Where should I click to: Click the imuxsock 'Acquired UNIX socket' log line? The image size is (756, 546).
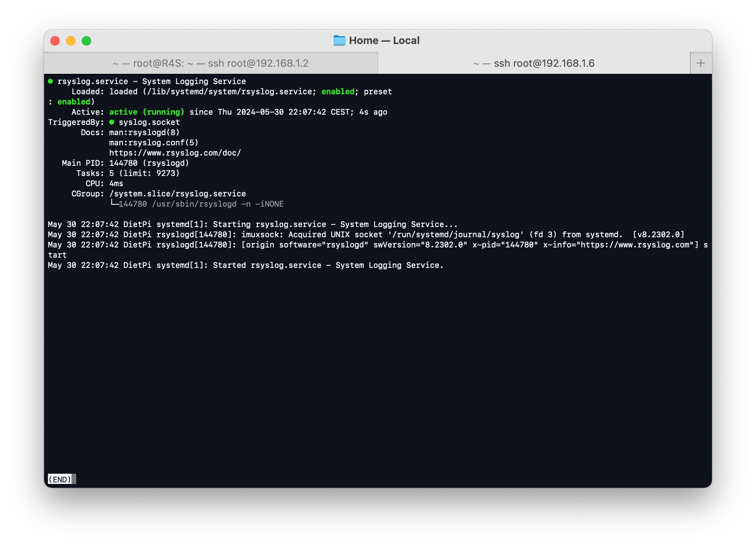click(366, 235)
